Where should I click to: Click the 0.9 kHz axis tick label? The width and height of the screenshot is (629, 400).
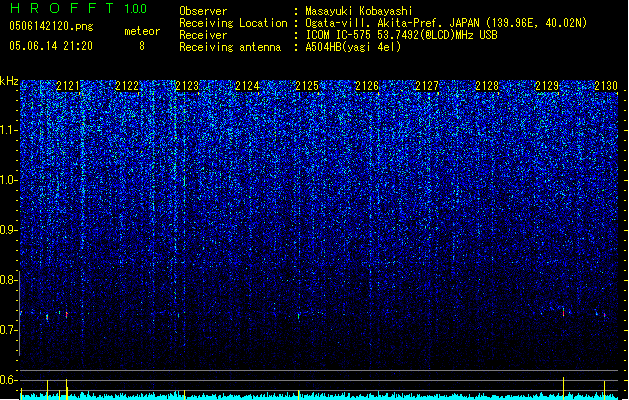(x=9, y=230)
